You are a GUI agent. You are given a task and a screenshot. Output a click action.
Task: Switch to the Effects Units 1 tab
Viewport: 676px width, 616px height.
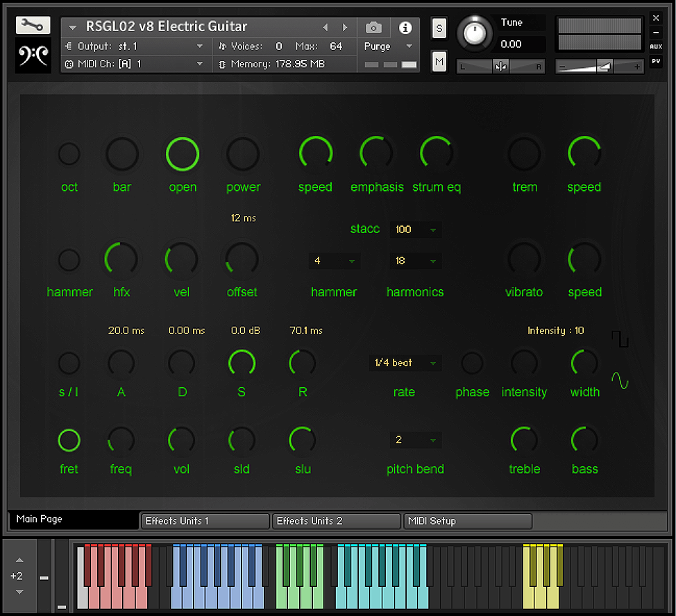[x=205, y=521]
